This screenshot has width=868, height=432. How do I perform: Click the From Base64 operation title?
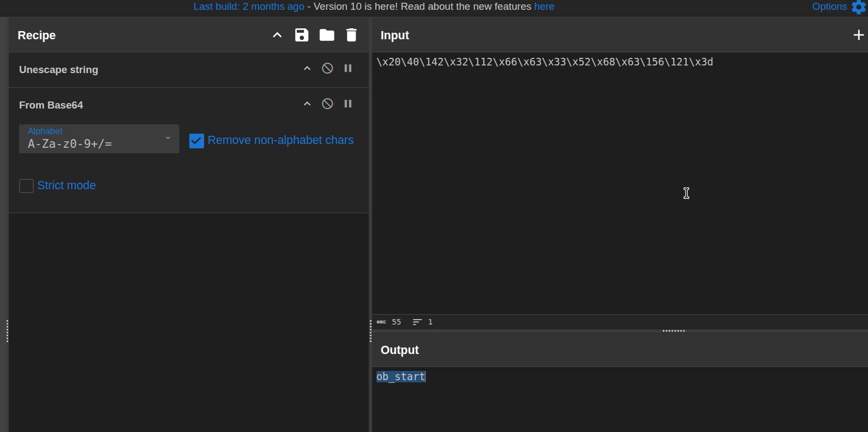tap(51, 105)
